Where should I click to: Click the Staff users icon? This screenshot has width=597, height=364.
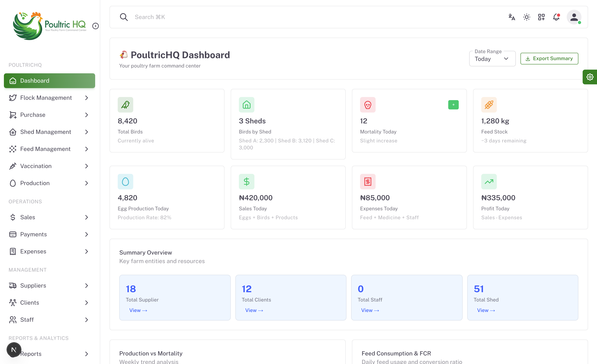pyautogui.click(x=13, y=319)
